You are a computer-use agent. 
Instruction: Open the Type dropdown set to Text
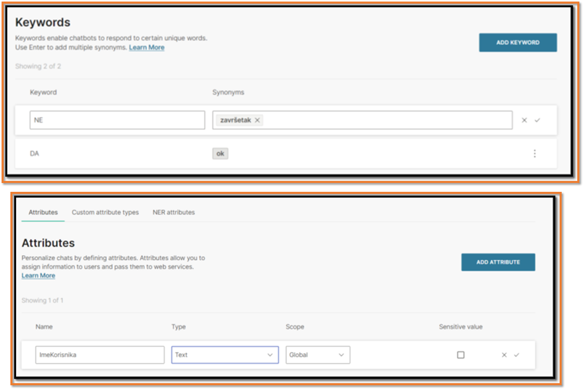(x=225, y=355)
